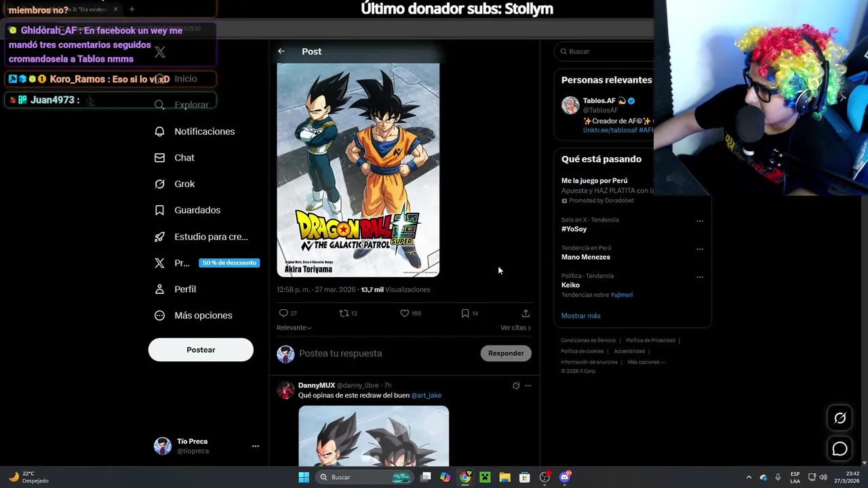Viewport: 868px width, 488px height.
Task: Open DannyMUX redraw image
Action: 374,436
